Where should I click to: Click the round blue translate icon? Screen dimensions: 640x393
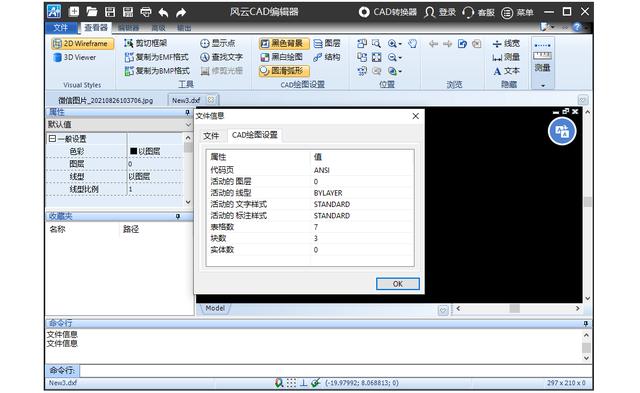pos(562,131)
